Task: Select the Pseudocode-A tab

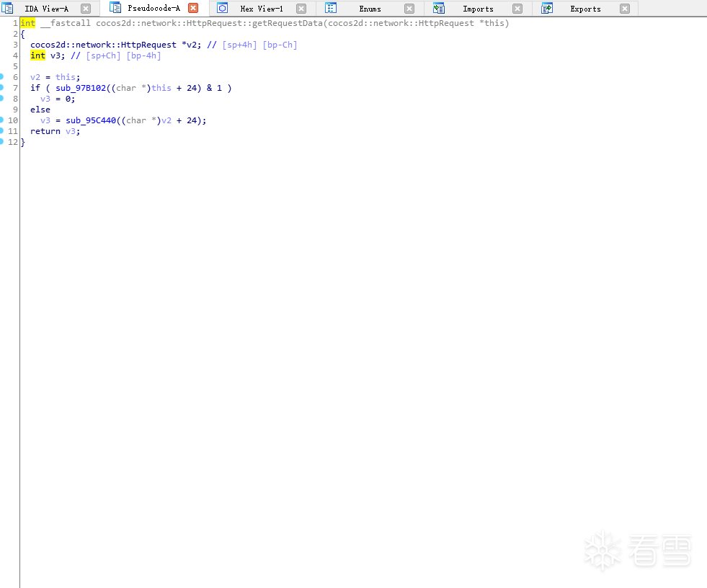Action: [154, 8]
